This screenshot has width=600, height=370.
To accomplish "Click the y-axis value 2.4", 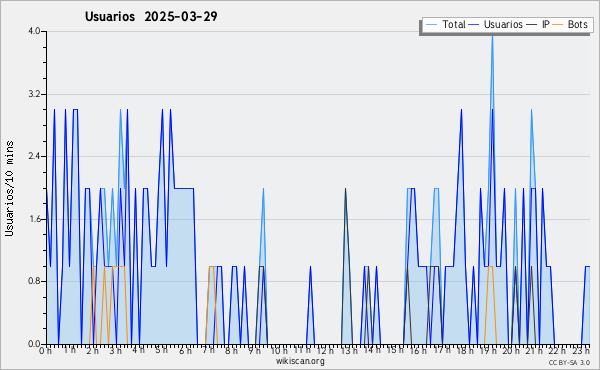I will (34, 156).
